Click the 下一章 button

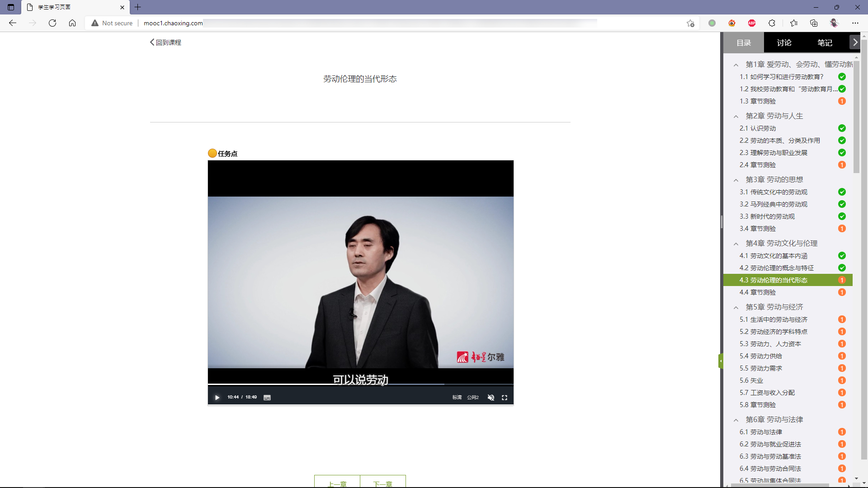point(382,483)
